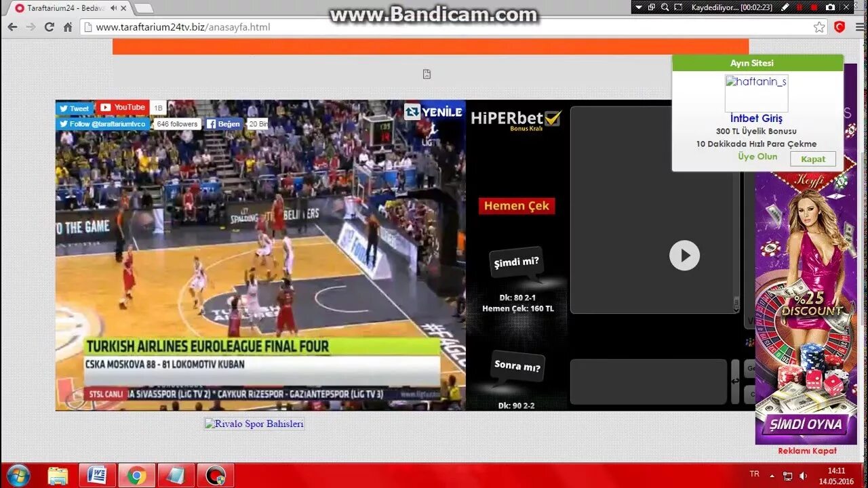Click the 646 followers count
Image resolution: width=868 pixels, height=488 pixels.
[176, 124]
